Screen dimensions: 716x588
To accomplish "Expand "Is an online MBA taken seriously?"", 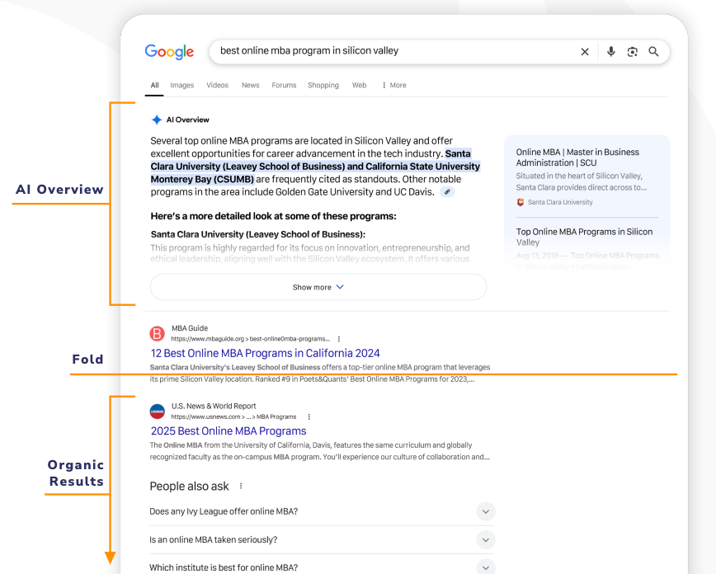I will pos(486,540).
